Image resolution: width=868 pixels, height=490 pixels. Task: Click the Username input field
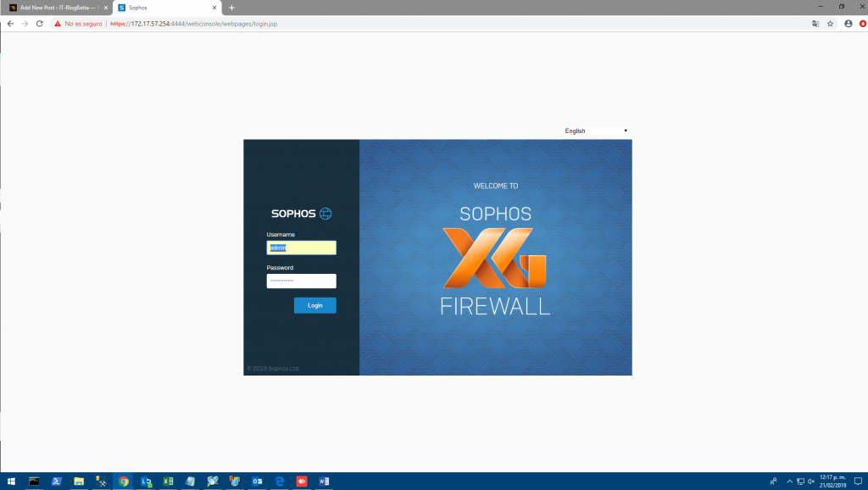pos(301,248)
